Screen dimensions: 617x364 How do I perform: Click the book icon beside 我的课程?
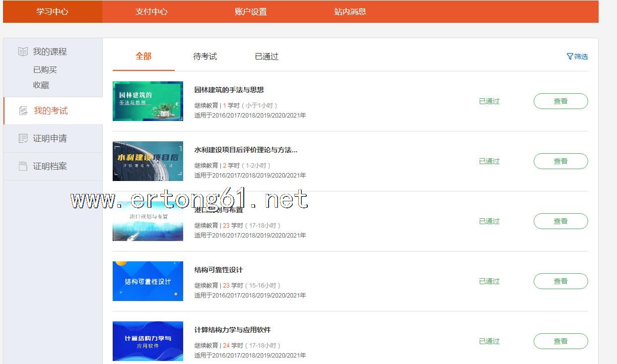(x=23, y=52)
